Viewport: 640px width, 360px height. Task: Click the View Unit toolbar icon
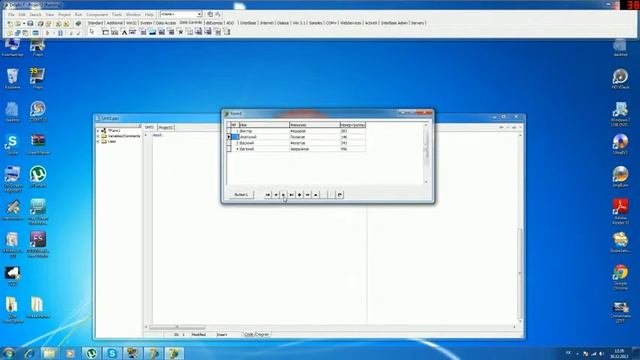tap(10, 33)
